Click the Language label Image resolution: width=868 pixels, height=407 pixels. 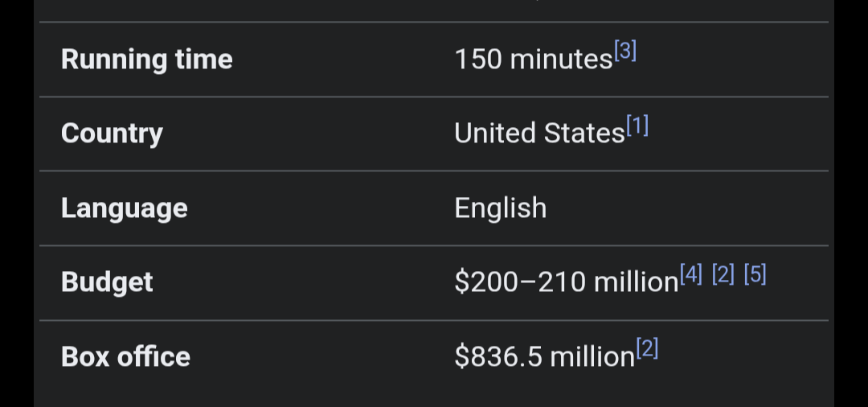[x=125, y=208]
